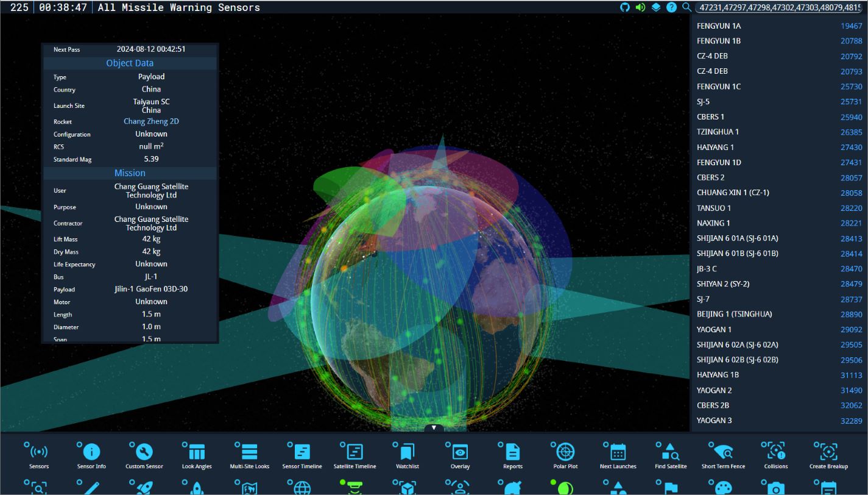
Task: Open the Sensors menu icon
Action: coord(39,452)
